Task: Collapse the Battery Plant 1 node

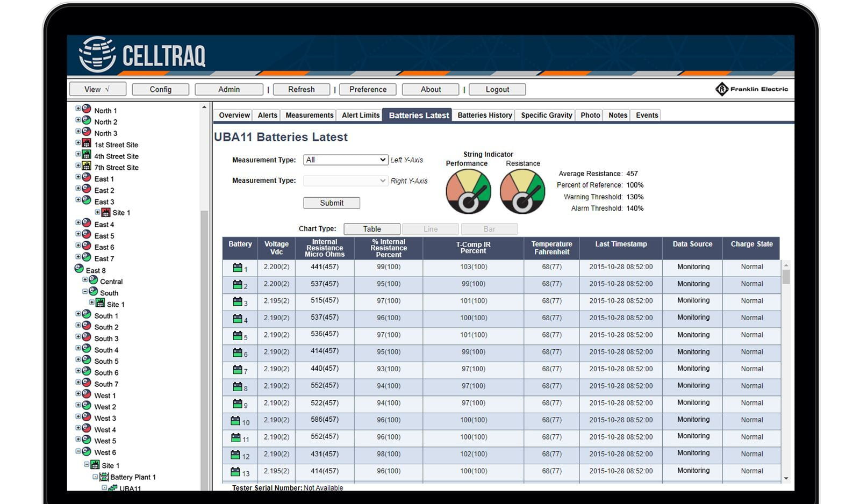Action: point(95,477)
